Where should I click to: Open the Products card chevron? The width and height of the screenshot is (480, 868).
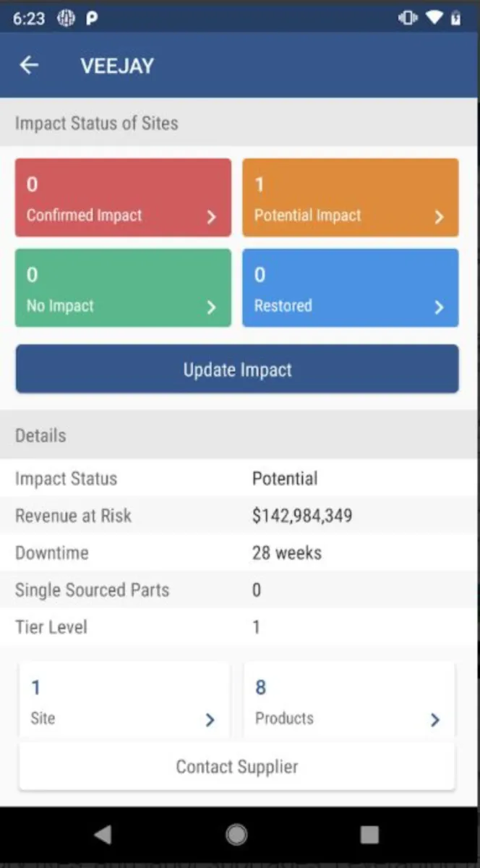pos(434,720)
